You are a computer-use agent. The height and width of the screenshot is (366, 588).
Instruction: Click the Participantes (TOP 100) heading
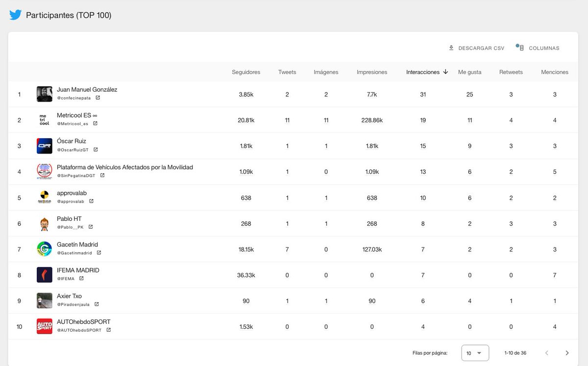(x=69, y=15)
